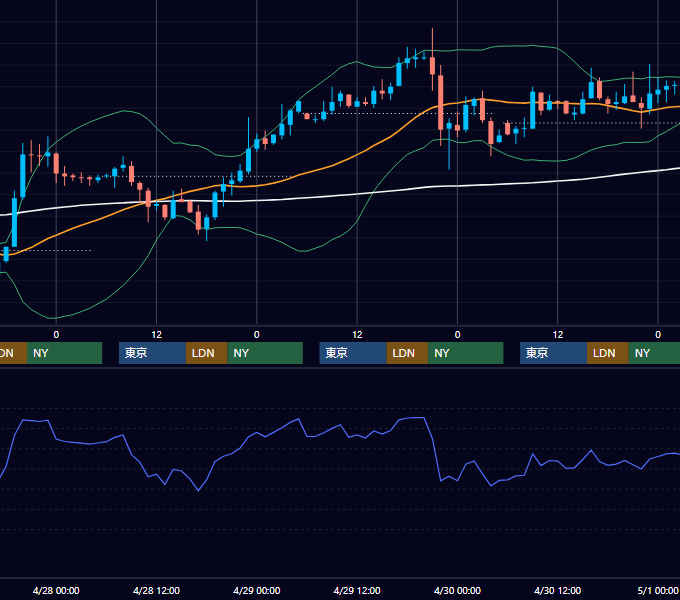Screen dimensions: 680x600
Task: Click the NY session bar under 4/29 00:00
Action: 265,353
